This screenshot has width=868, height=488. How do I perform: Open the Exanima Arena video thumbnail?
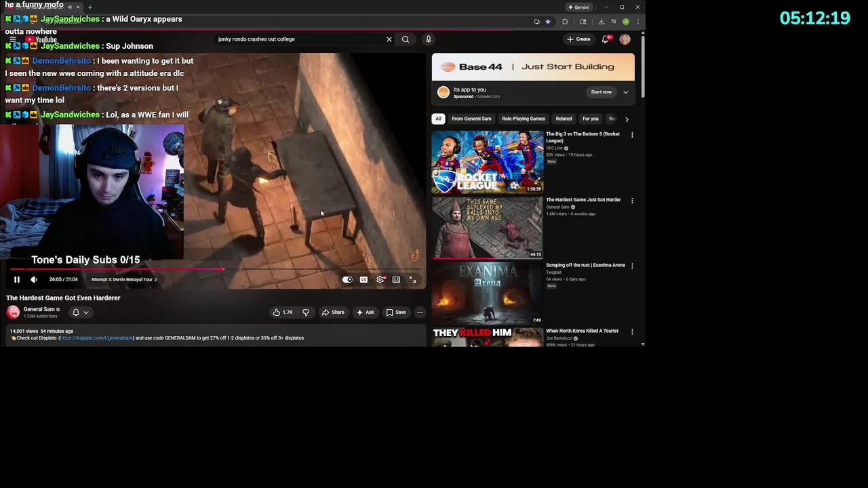tap(488, 293)
